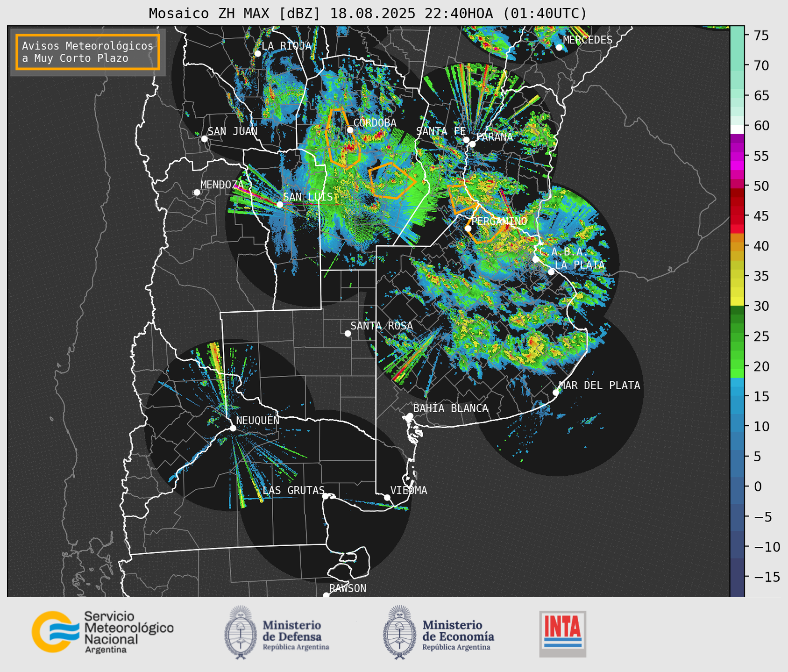Click the PERGAMINO label text
The image size is (788, 672).
tap(499, 221)
